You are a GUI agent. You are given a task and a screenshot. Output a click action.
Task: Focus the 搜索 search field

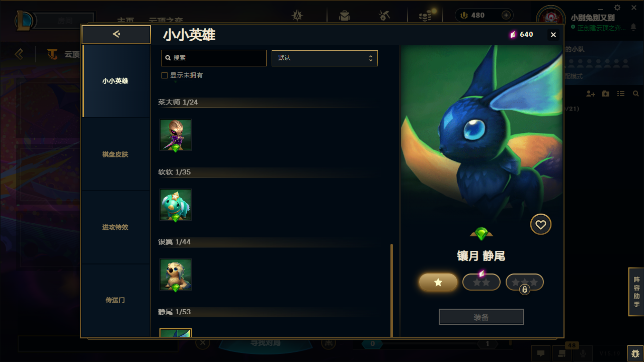click(214, 58)
